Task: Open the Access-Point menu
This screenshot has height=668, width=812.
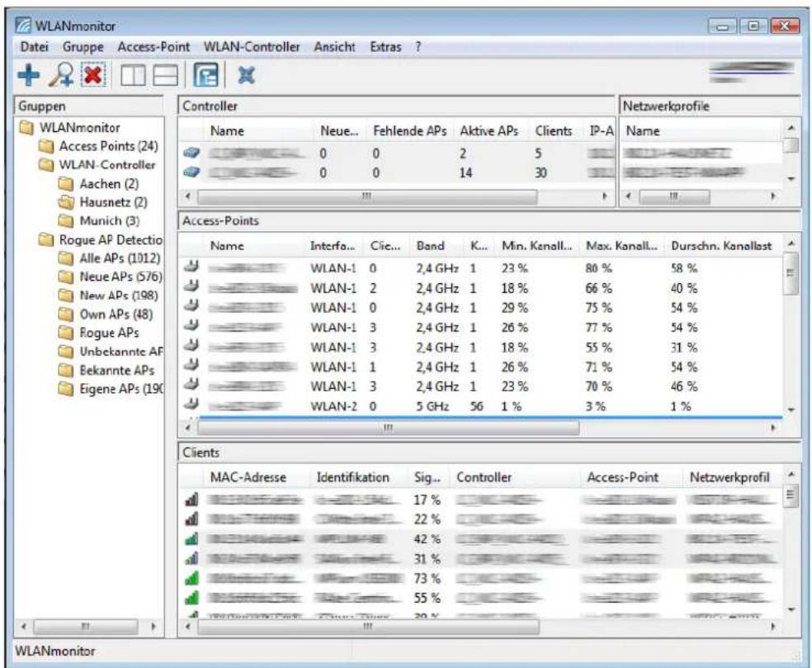Action: [153, 46]
